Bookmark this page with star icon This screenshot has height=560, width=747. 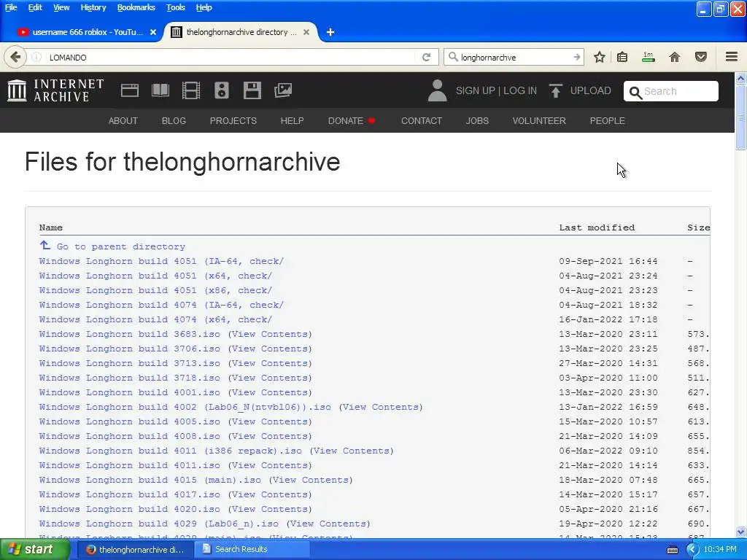[600, 57]
